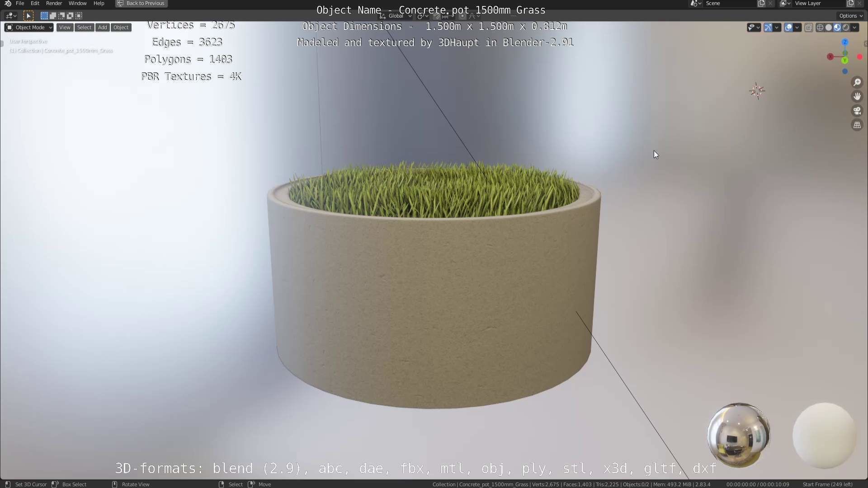Open the Blender logo menu
Image resolution: width=868 pixels, height=488 pixels.
[x=8, y=3]
